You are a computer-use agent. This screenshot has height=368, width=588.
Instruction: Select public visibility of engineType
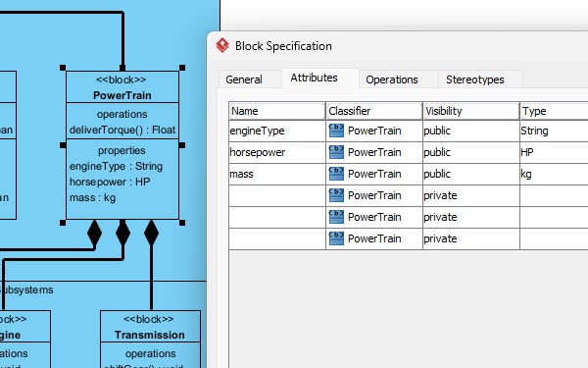(471, 131)
